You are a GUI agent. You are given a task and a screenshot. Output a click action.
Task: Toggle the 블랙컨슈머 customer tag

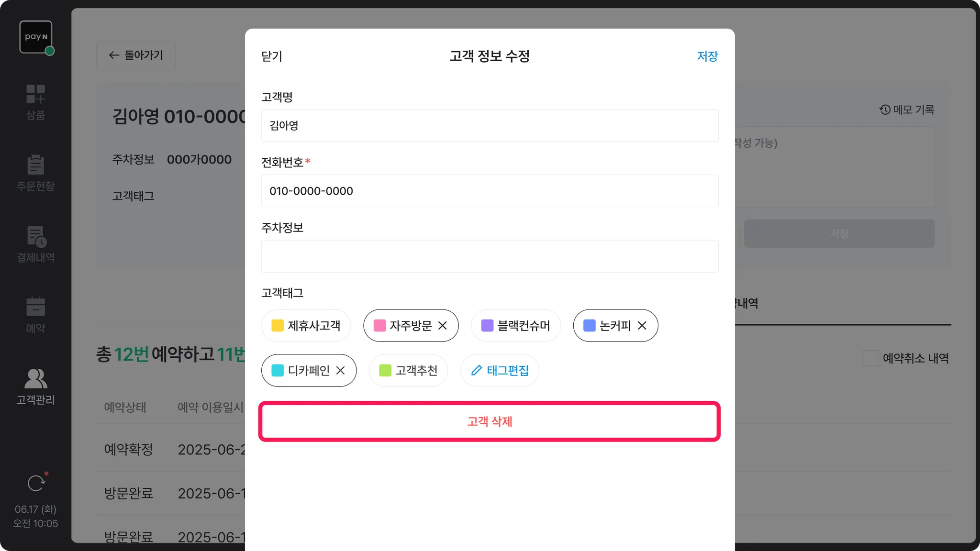515,326
